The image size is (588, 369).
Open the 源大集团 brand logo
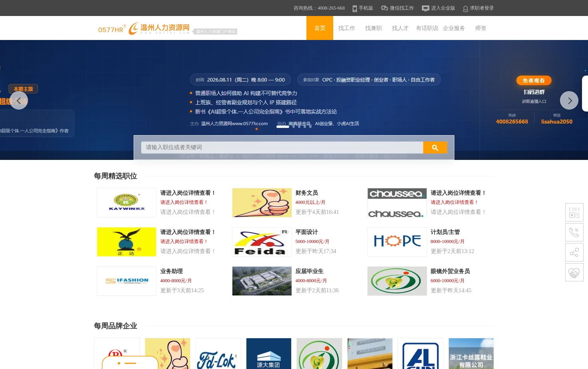pos(269,354)
